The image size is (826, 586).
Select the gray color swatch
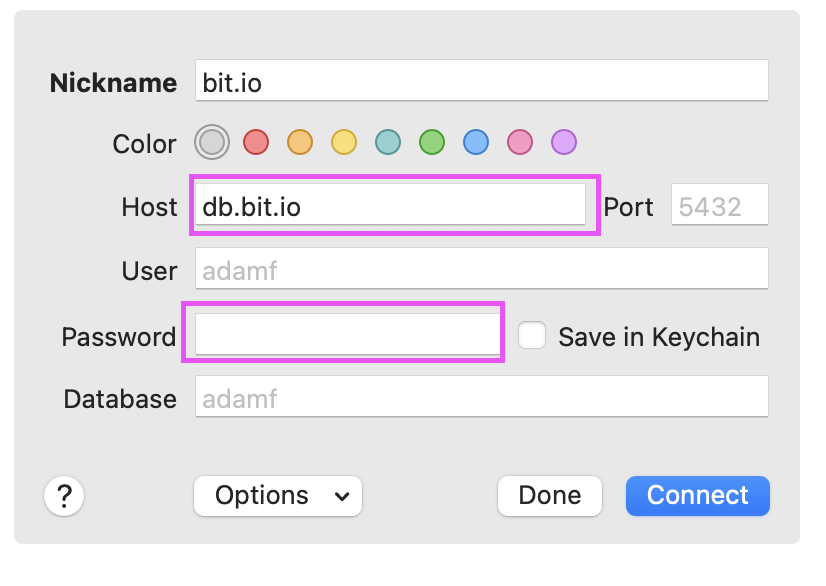click(x=211, y=142)
